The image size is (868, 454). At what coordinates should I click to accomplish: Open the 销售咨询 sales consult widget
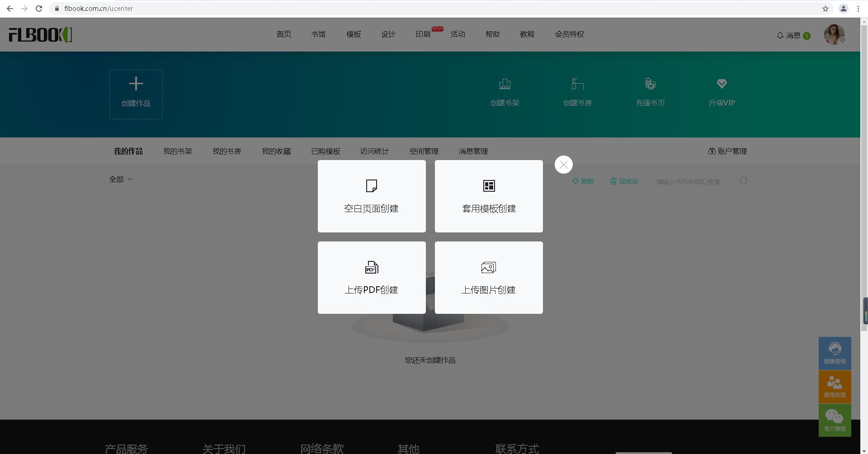(x=835, y=353)
